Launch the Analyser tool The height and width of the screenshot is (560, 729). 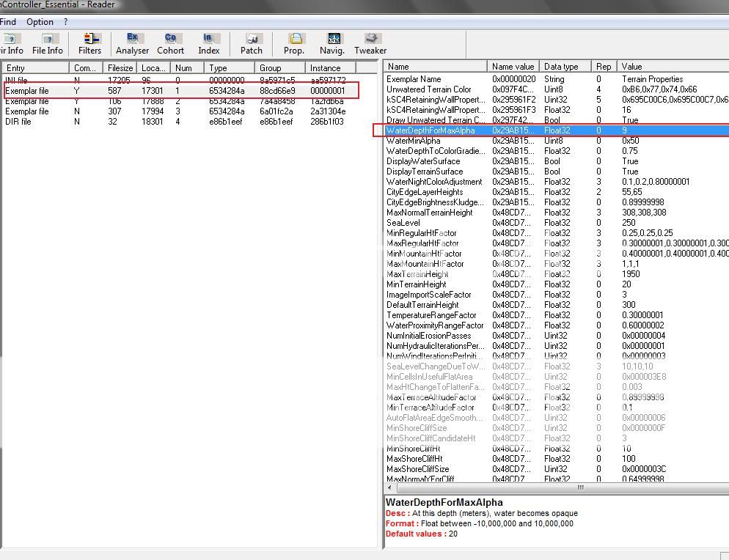(133, 43)
